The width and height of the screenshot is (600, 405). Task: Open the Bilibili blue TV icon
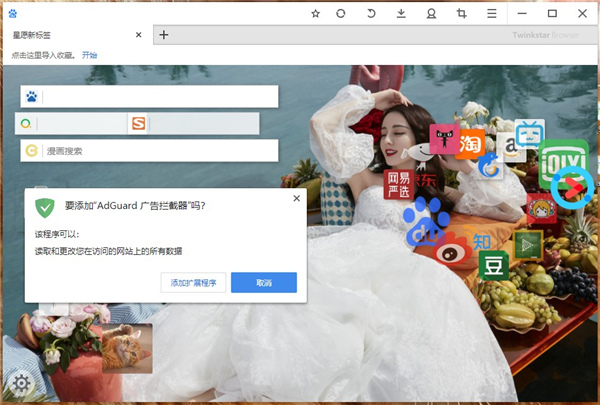coord(529,132)
